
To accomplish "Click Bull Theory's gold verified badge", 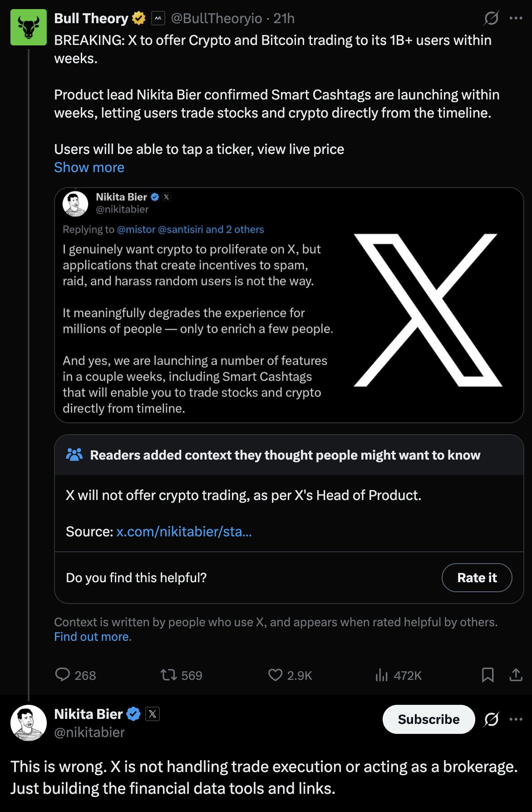I will point(138,18).
